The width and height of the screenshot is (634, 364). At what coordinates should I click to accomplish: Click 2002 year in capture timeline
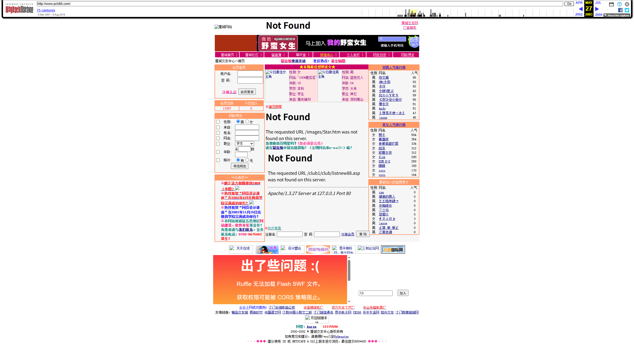[x=579, y=14]
